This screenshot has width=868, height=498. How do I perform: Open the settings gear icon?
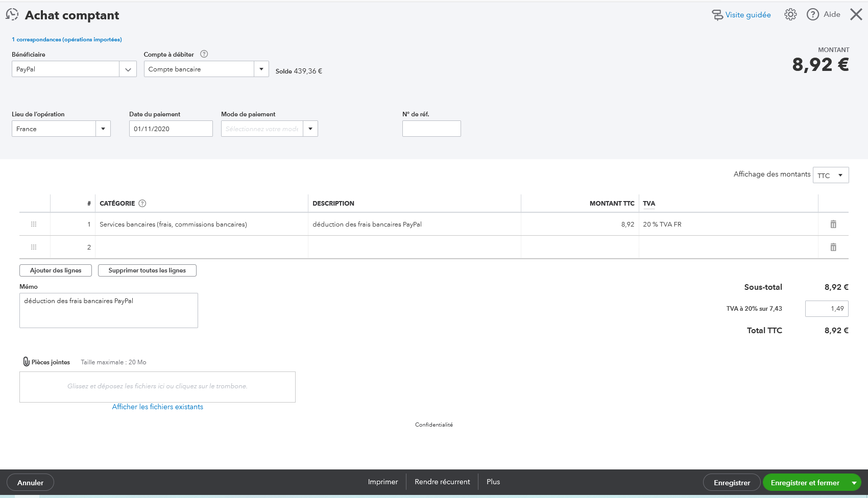790,14
